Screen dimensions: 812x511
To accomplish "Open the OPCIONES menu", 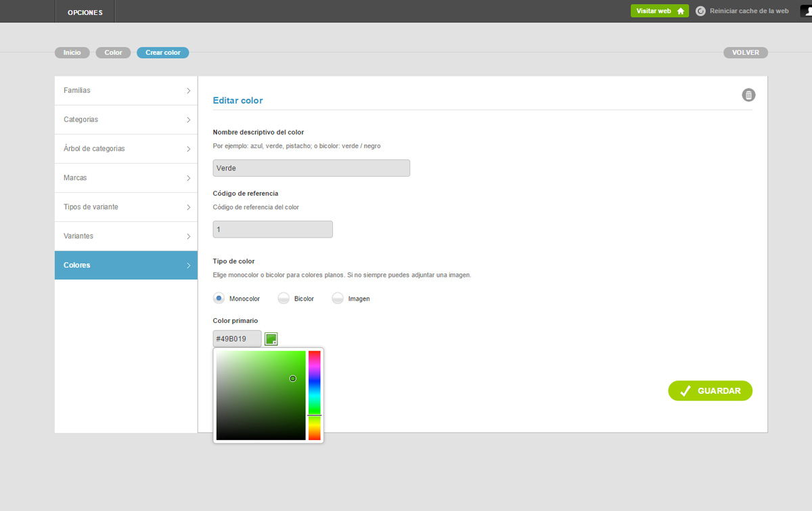I will pyautogui.click(x=85, y=12).
